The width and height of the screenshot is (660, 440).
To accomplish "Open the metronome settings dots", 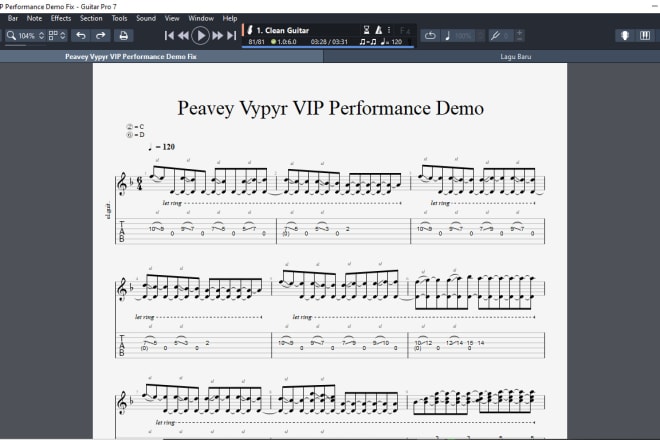I will [x=389, y=30].
